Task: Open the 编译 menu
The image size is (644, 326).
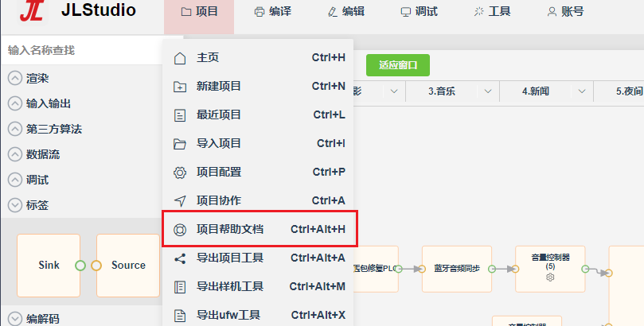Action: coord(273,12)
